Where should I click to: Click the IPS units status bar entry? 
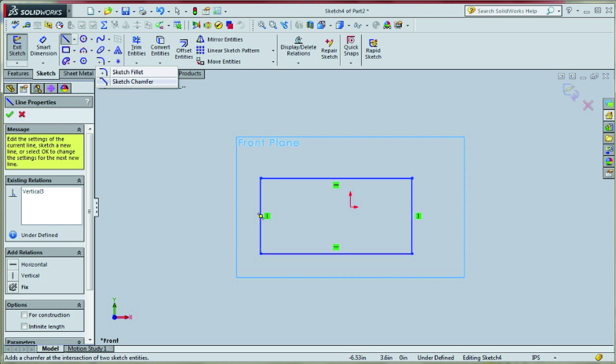point(536,358)
